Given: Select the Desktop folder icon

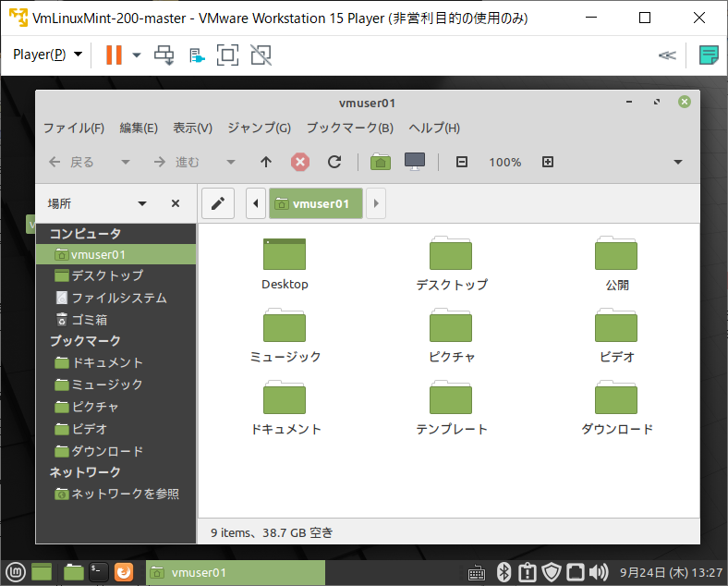Looking at the screenshot, I should (x=285, y=254).
